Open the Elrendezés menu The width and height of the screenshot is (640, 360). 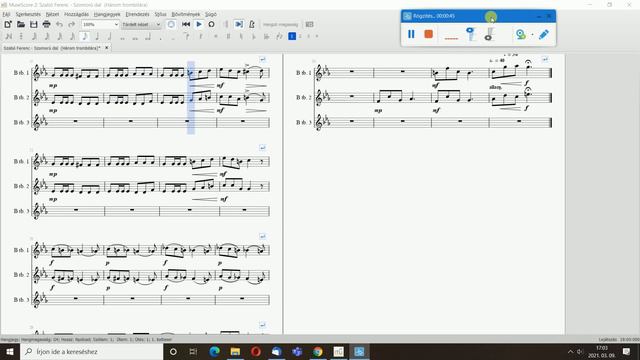[x=137, y=14]
